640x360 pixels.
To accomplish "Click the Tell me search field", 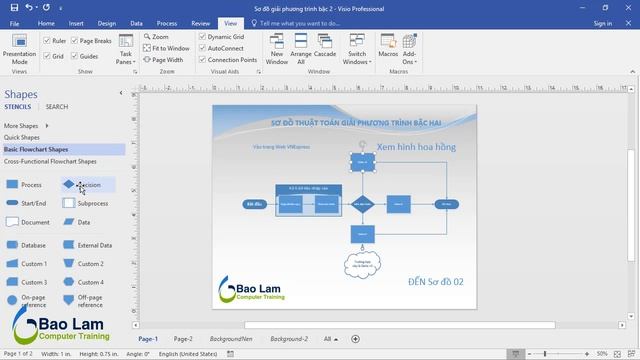I will click(x=300, y=24).
